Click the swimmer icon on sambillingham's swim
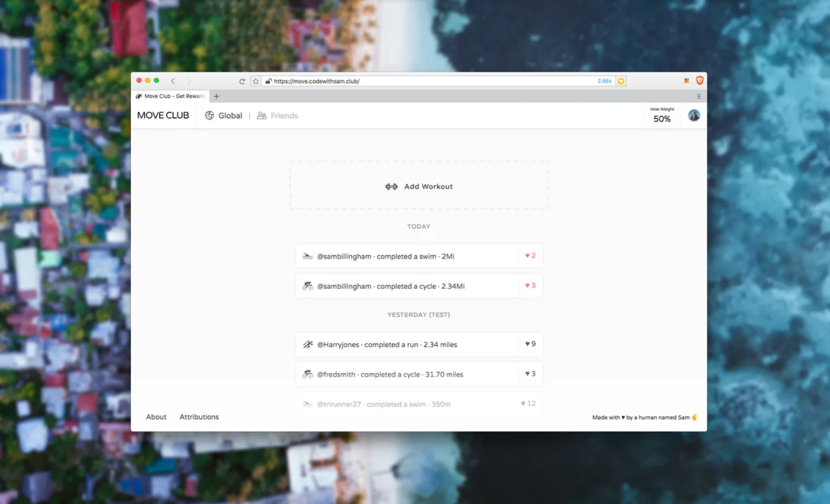The image size is (830, 504). pos(307,256)
